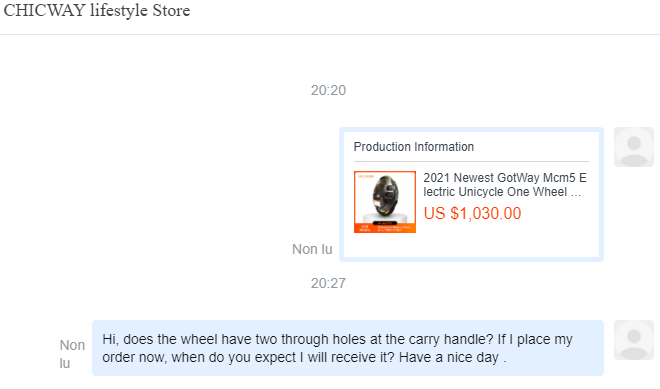Viewport: 660px width, 389px height.
Task: Open the 2021 Newest GotWay Mcm5 product title
Action: 505,184
